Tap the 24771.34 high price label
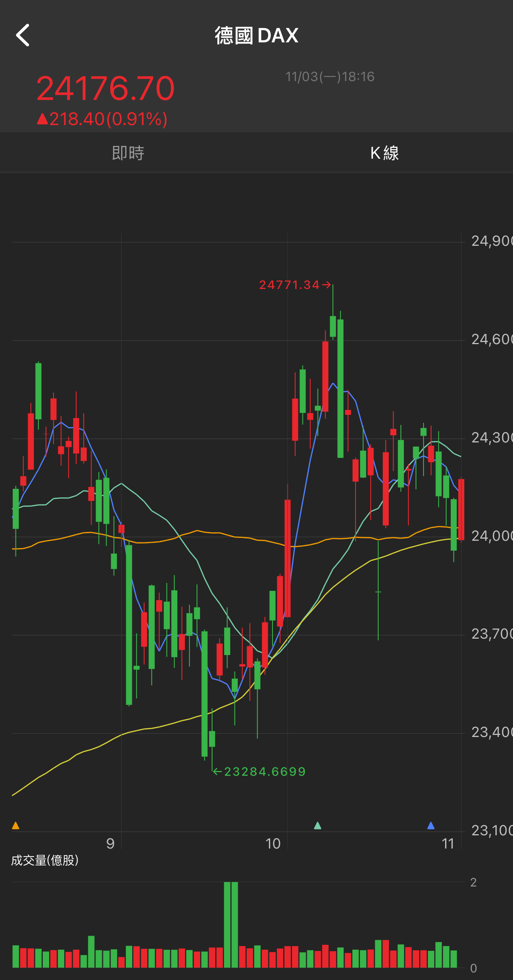The height and width of the screenshot is (980, 513). [290, 285]
